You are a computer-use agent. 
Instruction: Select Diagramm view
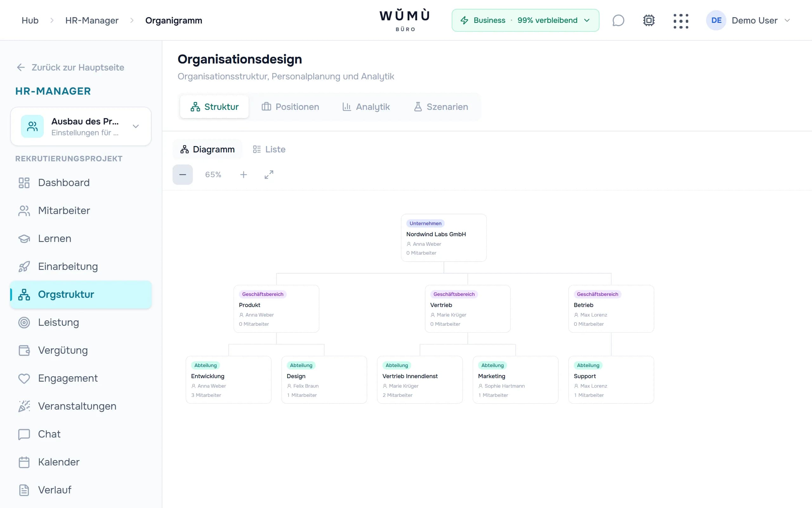coord(207,150)
